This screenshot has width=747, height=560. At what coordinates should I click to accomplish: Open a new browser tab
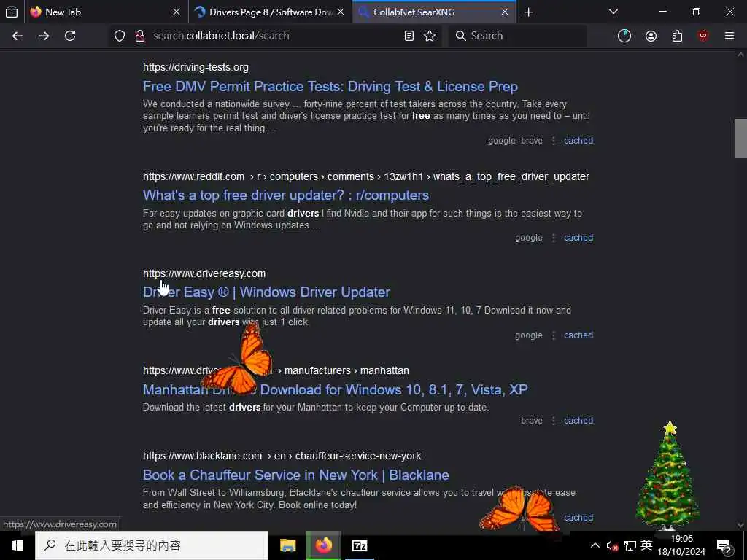pyautogui.click(x=528, y=12)
